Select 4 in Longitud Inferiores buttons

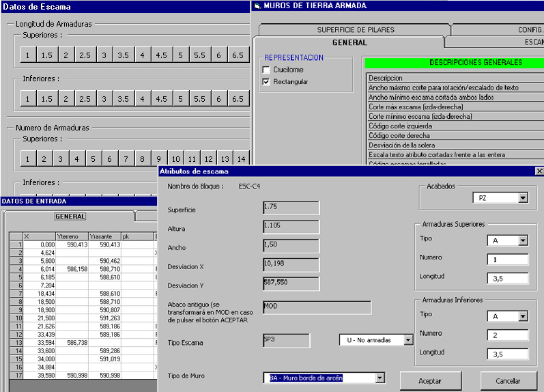coord(142,99)
